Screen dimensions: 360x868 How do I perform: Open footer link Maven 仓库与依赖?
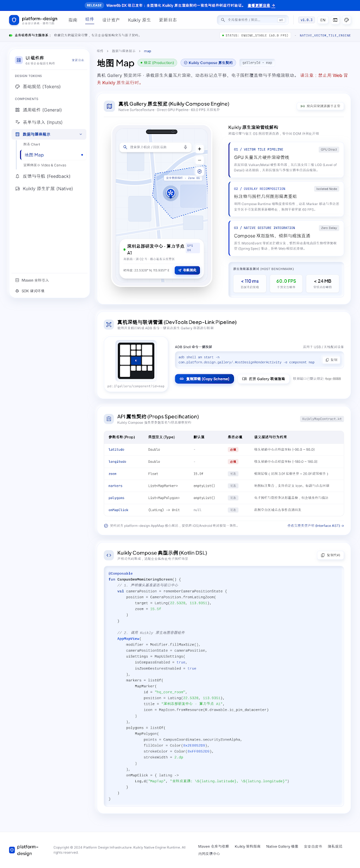pyautogui.click(x=213, y=846)
